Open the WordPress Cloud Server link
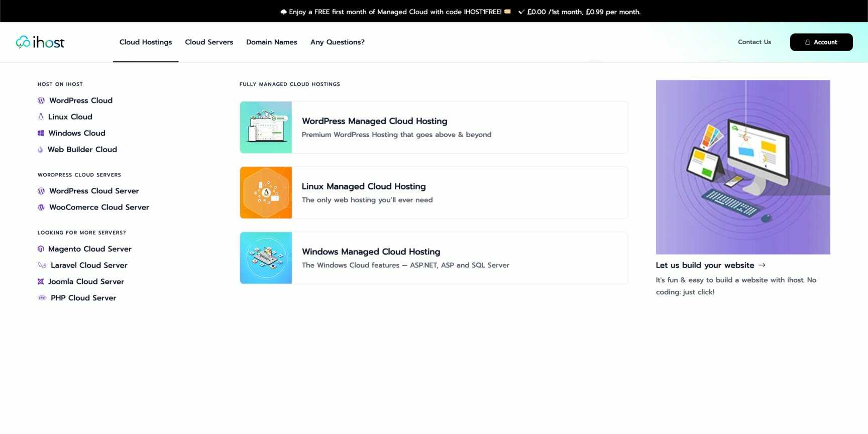This screenshot has height=434, width=868. click(x=94, y=191)
